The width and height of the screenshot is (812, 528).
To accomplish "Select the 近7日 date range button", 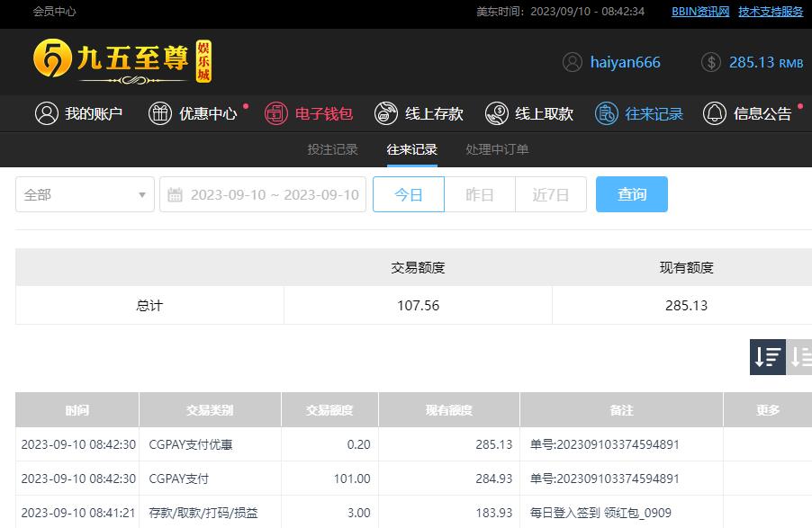I will pos(551,194).
